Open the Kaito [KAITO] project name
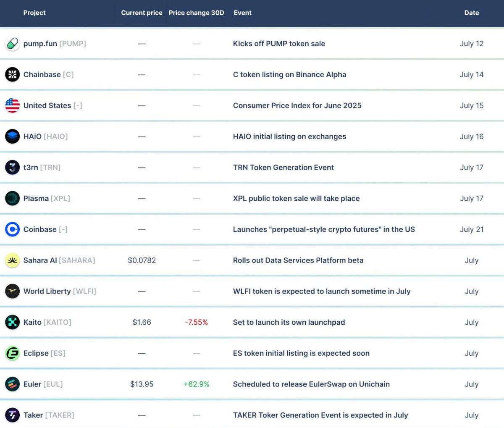The height and width of the screenshot is (428, 504). click(x=47, y=322)
